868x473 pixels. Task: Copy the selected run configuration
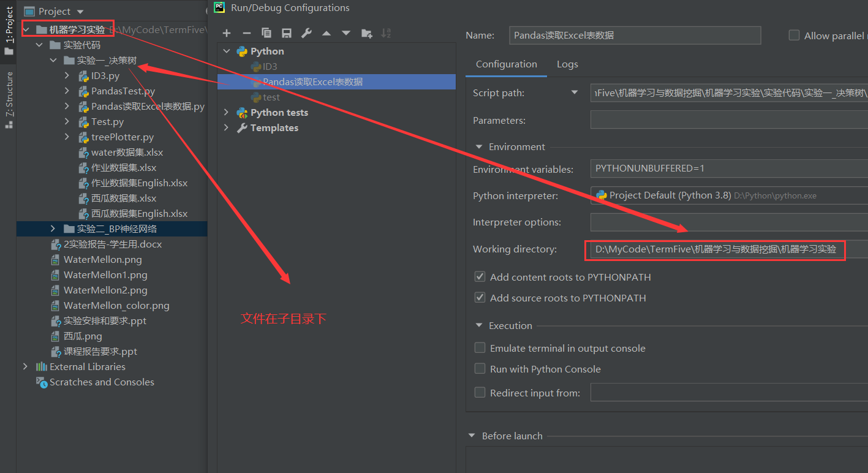(266, 33)
